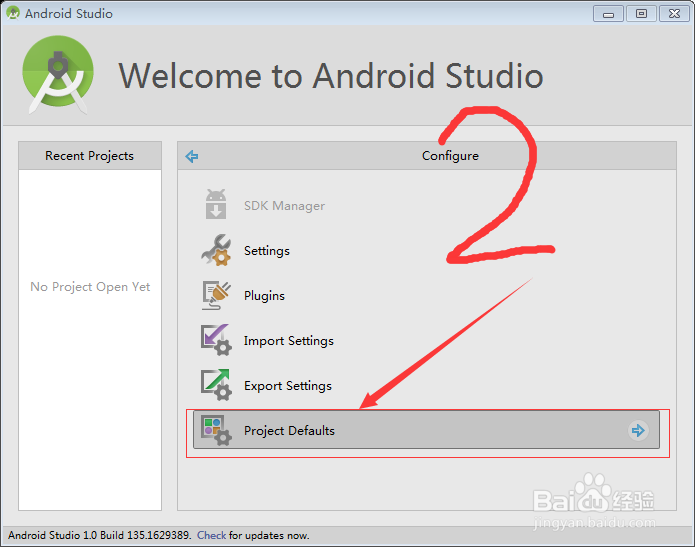Minimize the Android Studio window

[609, 14]
